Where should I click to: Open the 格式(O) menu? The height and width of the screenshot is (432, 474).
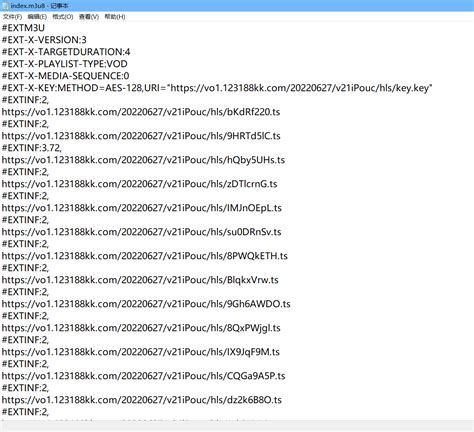point(63,17)
